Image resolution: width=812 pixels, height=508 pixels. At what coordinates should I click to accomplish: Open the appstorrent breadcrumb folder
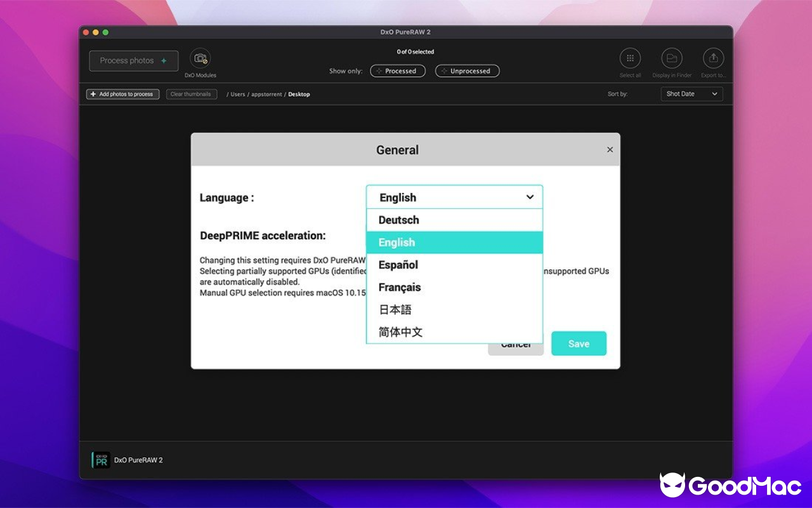click(x=266, y=94)
